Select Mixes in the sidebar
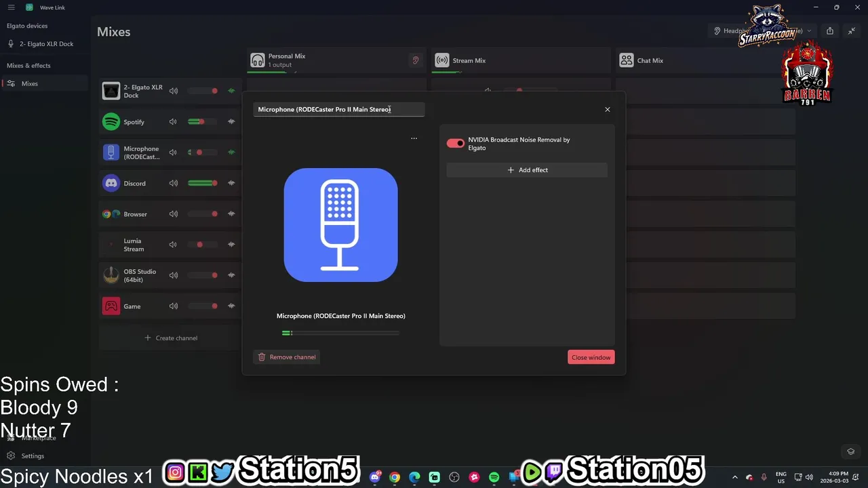The width and height of the screenshot is (868, 488). [45, 83]
